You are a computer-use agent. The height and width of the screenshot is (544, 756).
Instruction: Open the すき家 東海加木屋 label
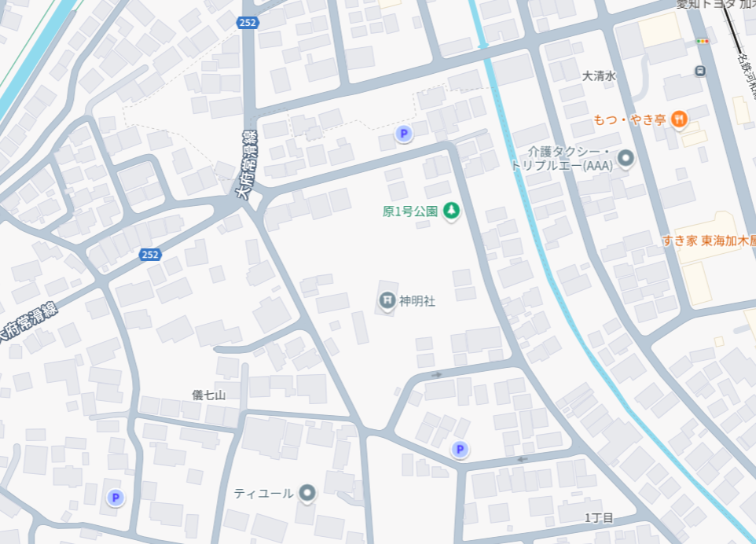pyautogui.click(x=709, y=241)
